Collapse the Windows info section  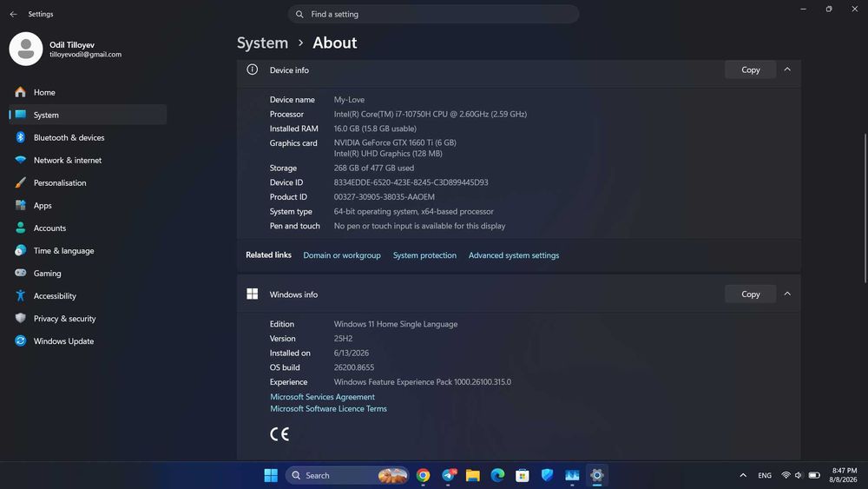click(787, 294)
